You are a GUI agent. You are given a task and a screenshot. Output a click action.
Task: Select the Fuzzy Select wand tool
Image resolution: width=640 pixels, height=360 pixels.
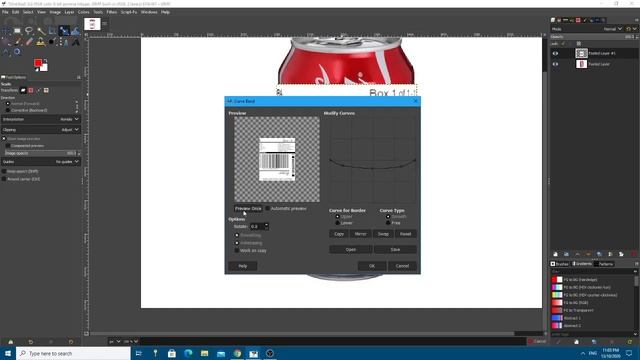(x=41, y=31)
